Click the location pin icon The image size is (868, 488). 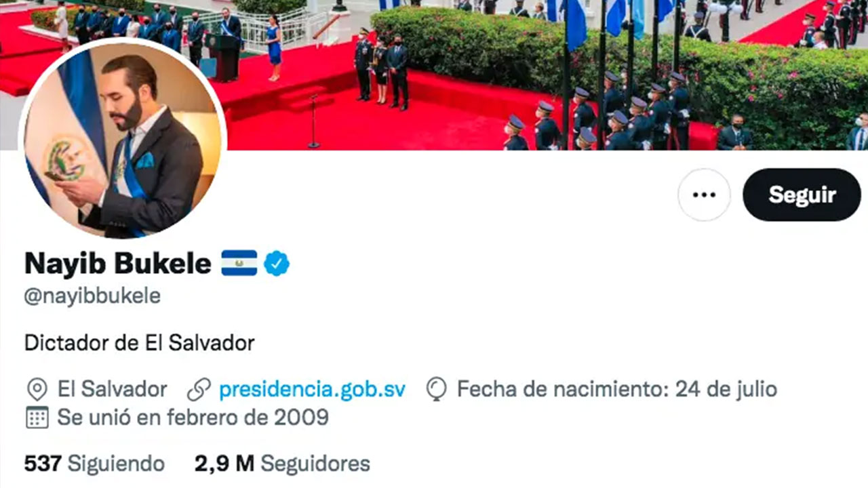click(37, 390)
